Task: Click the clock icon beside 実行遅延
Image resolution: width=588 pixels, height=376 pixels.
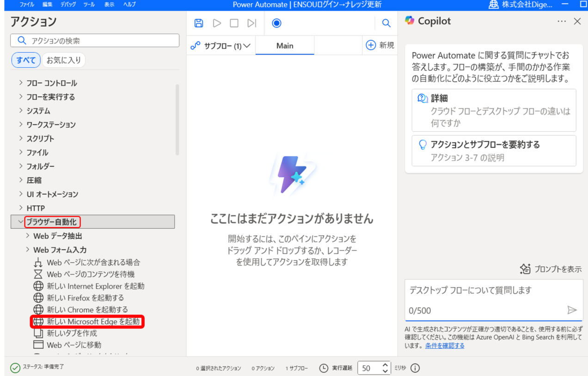Action: point(324,368)
